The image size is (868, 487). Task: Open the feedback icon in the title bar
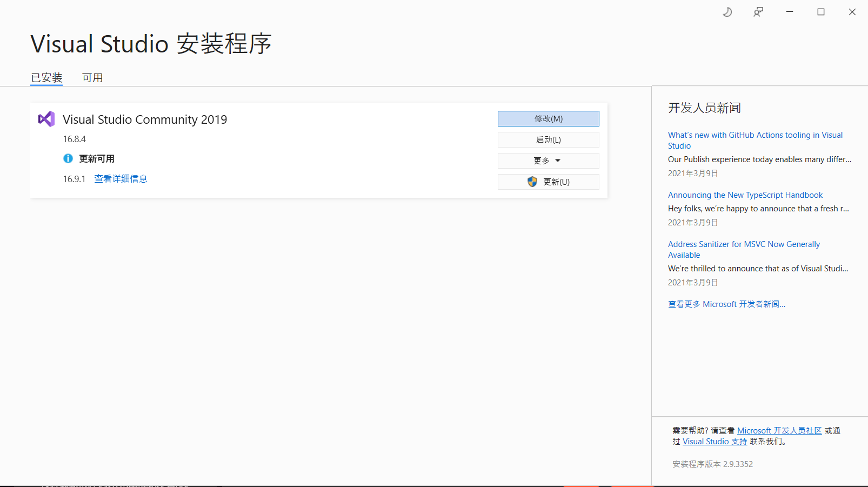click(758, 11)
